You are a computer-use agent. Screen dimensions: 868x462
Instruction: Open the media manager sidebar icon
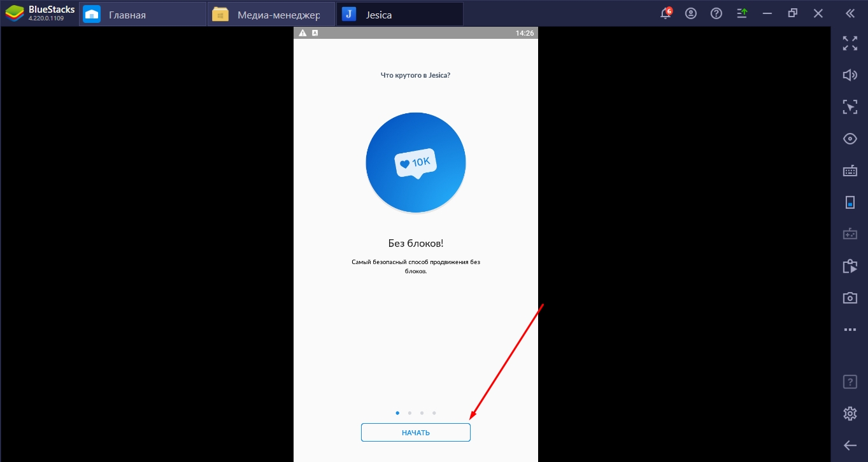pyautogui.click(x=850, y=266)
